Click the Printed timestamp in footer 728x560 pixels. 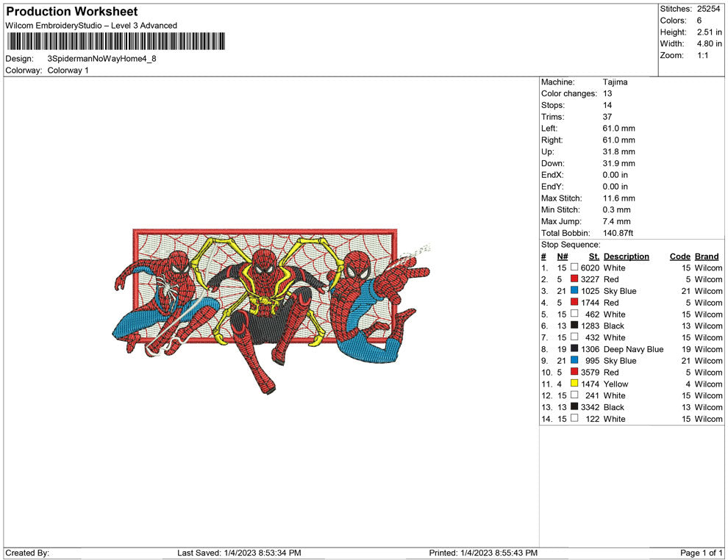483,553
